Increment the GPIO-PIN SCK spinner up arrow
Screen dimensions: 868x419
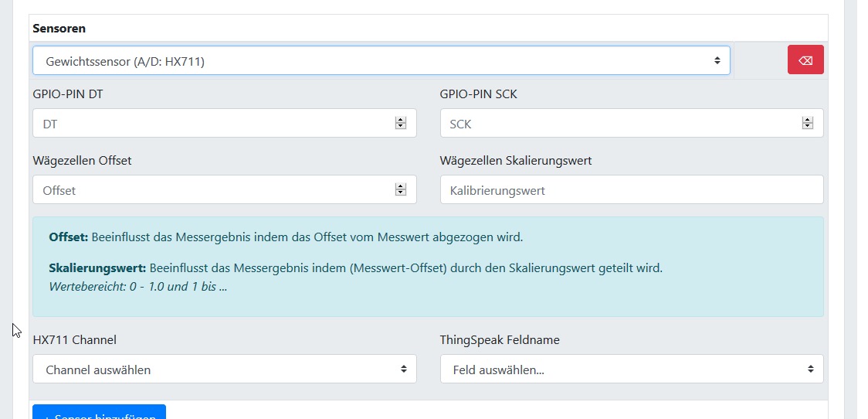tap(807, 120)
